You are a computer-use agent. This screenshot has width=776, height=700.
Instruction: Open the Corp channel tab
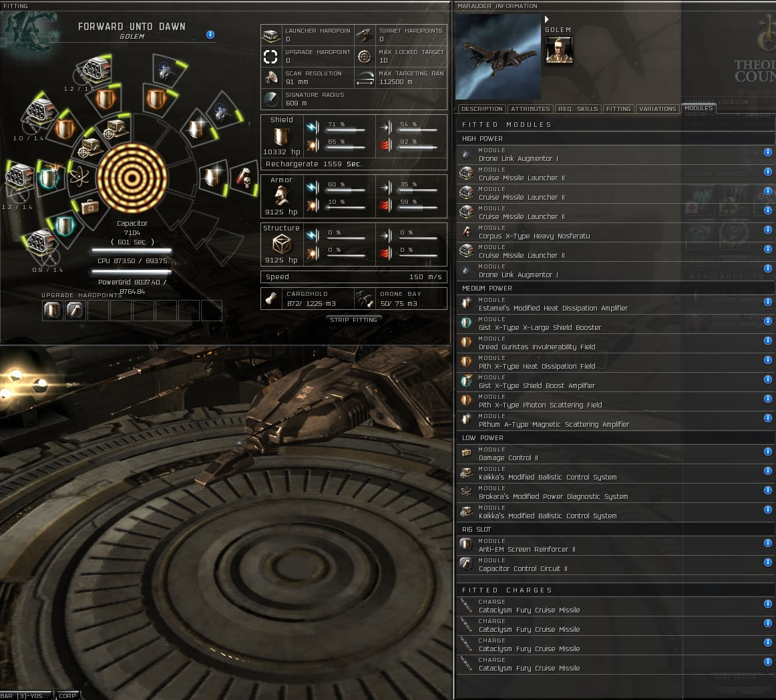pos(67,695)
